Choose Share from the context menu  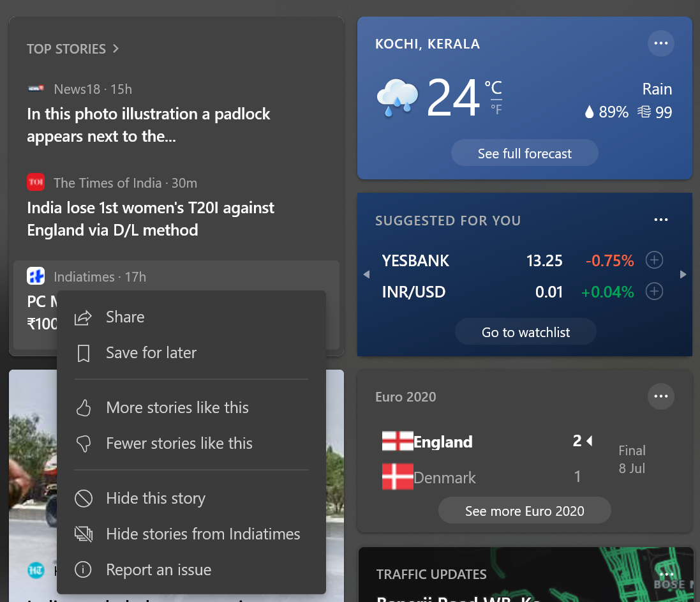[191, 317]
